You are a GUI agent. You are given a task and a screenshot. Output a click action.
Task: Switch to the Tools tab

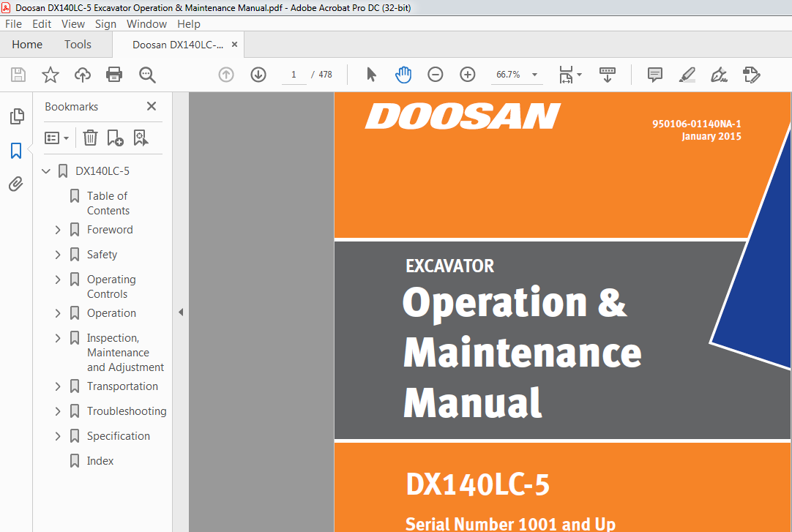tap(78, 45)
